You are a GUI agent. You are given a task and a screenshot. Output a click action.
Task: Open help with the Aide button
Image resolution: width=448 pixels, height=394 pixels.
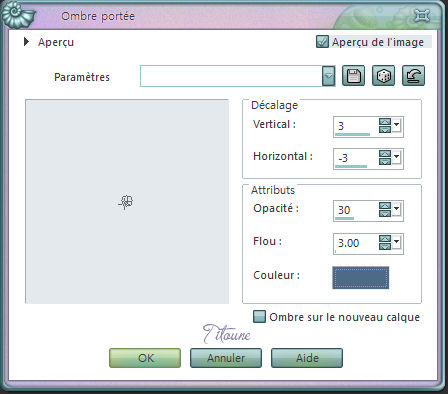(307, 358)
